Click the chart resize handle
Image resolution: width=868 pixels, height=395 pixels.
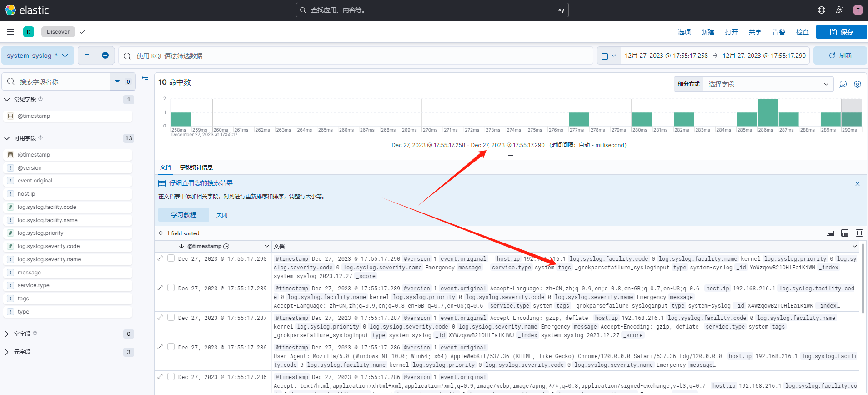(x=511, y=156)
